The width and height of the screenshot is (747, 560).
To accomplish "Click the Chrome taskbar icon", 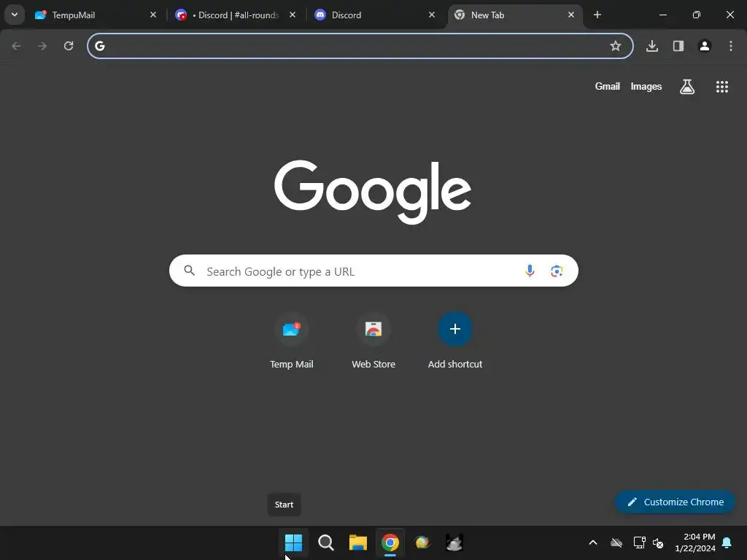I will coord(390,542).
